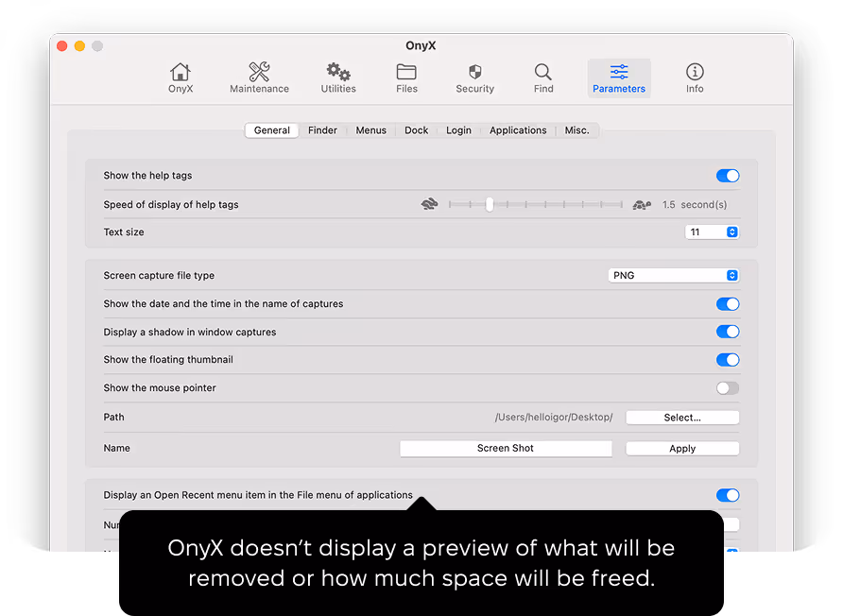Click the 1.5 second(s) value
Screen dimensions: 843x616
coord(694,204)
